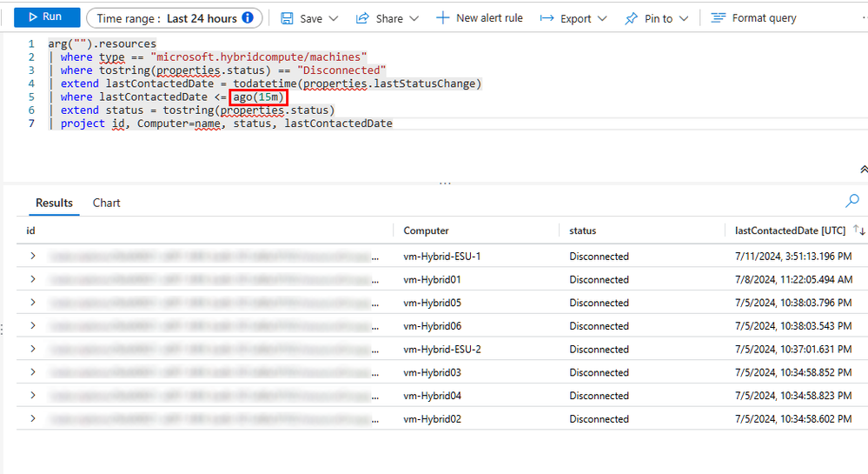The width and height of the screenshot is (868, 474).
Task: Run the query with Run button
Action: pos(47,17)
